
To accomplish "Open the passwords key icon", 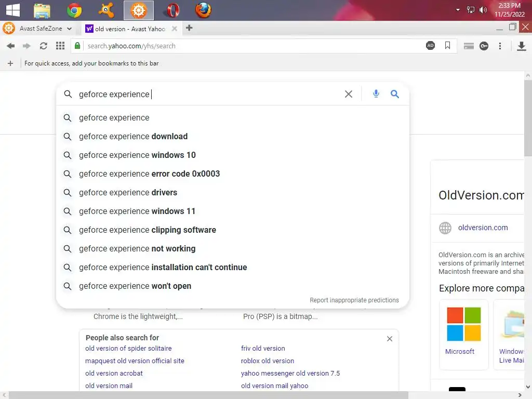I will (x=484, y=46).
